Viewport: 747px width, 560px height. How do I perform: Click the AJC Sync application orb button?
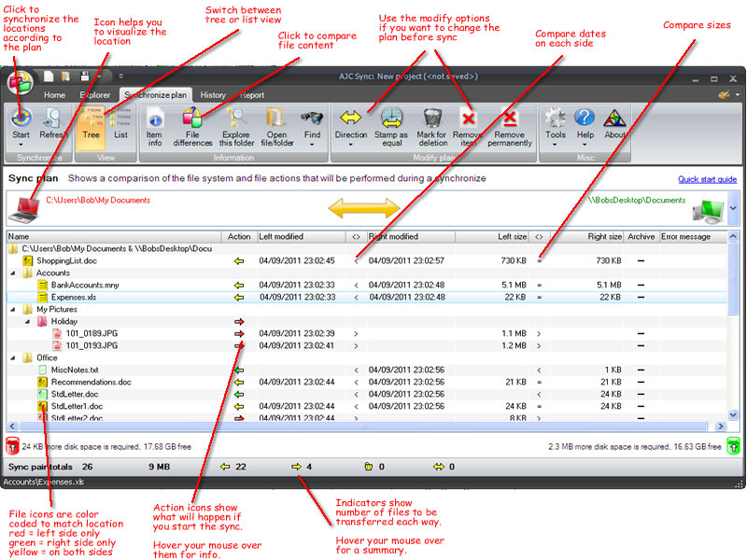(x=20, y=82)
